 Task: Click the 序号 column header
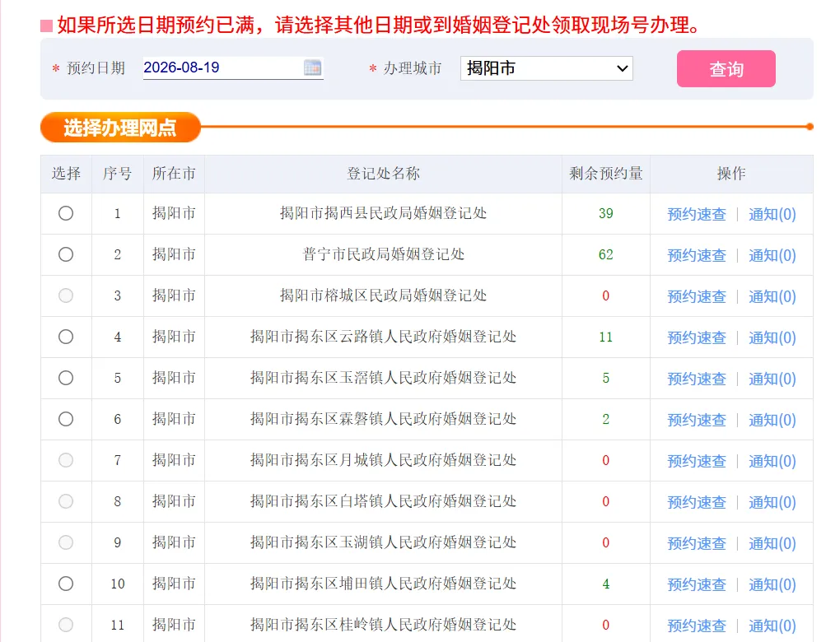[x=117, y=174]
